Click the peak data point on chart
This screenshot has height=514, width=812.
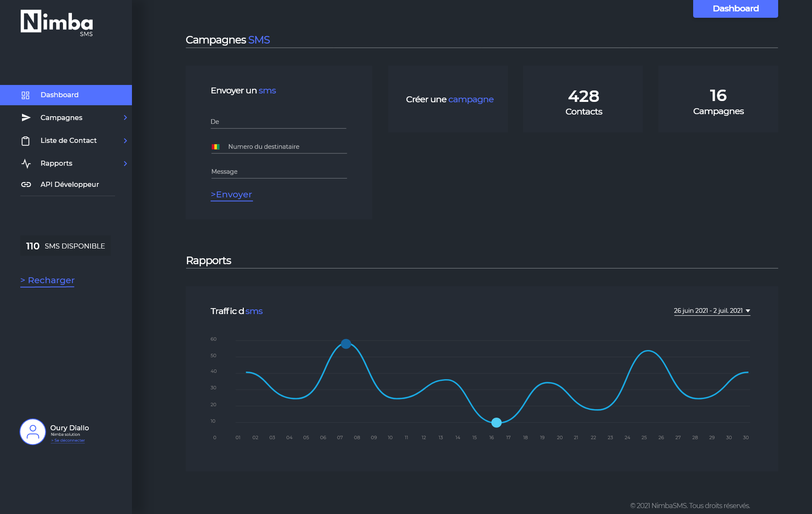point(346,344)
